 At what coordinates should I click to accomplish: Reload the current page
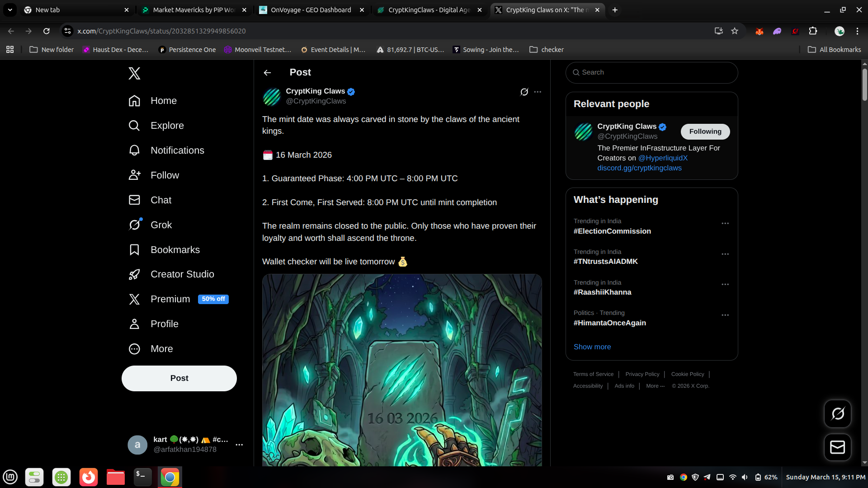point(46,31)
